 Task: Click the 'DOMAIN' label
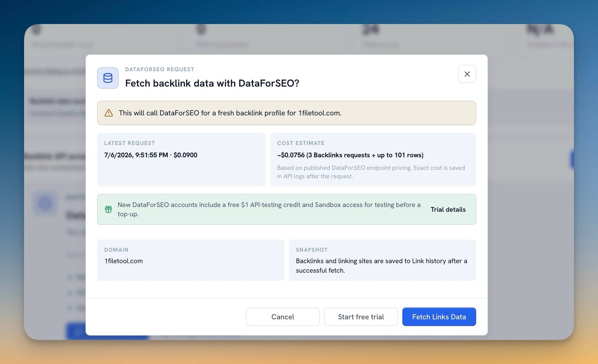tap(116, 250)
